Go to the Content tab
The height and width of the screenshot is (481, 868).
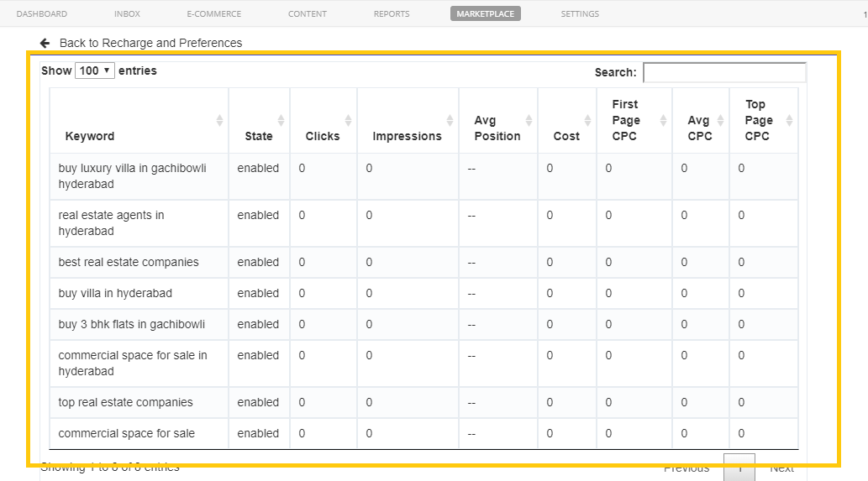[x=308, y=13]
